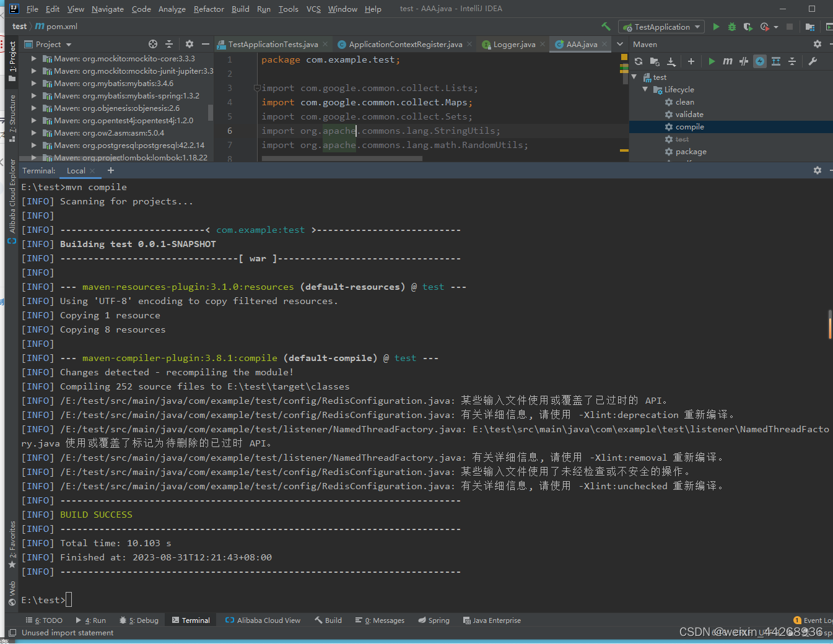Open the Java Enterprise tool window
The image size is (833, 644).
point(492,620)
